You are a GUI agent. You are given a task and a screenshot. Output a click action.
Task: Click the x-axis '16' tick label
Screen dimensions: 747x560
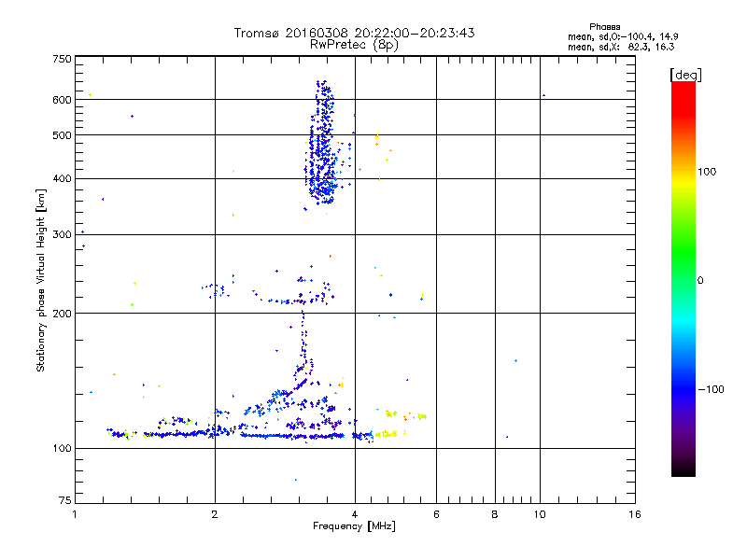[635, 514]
